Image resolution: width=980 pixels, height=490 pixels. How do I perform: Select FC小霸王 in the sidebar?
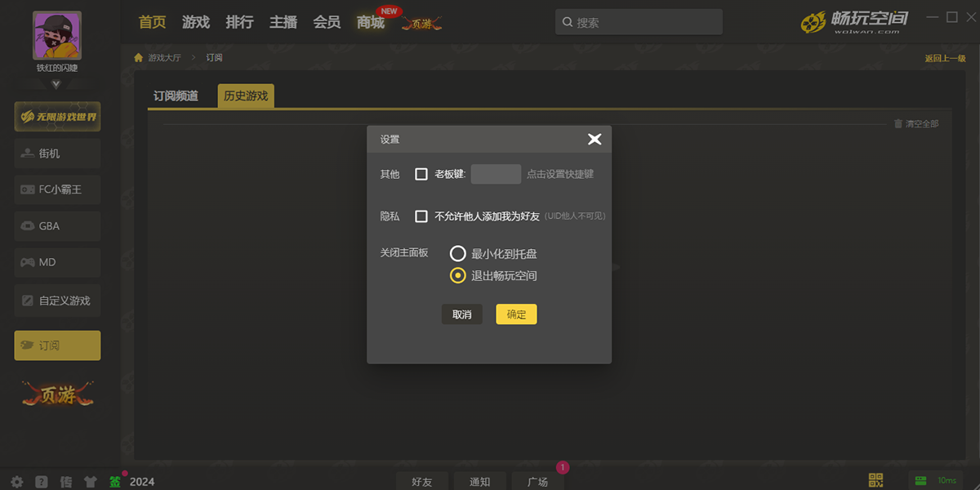(57, 189)
